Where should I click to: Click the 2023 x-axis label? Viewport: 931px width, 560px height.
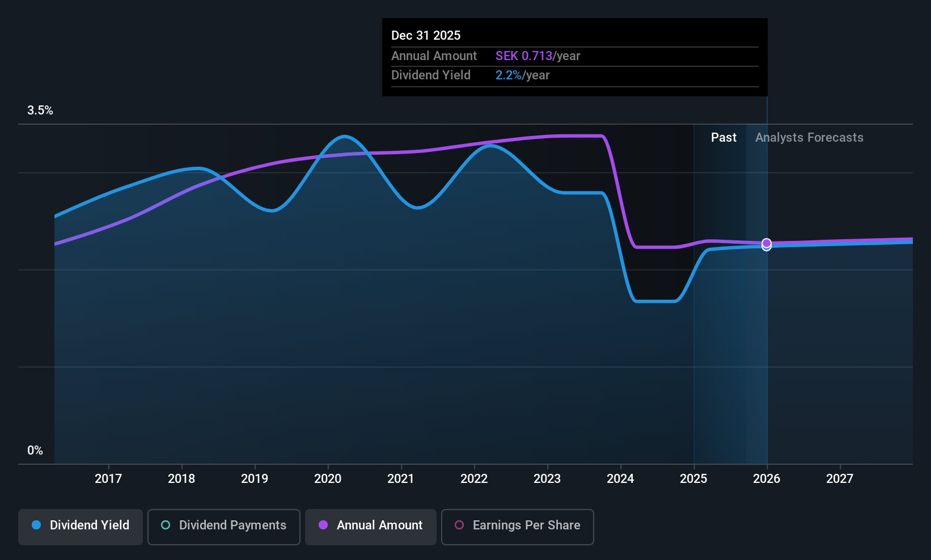click(547, 478)
